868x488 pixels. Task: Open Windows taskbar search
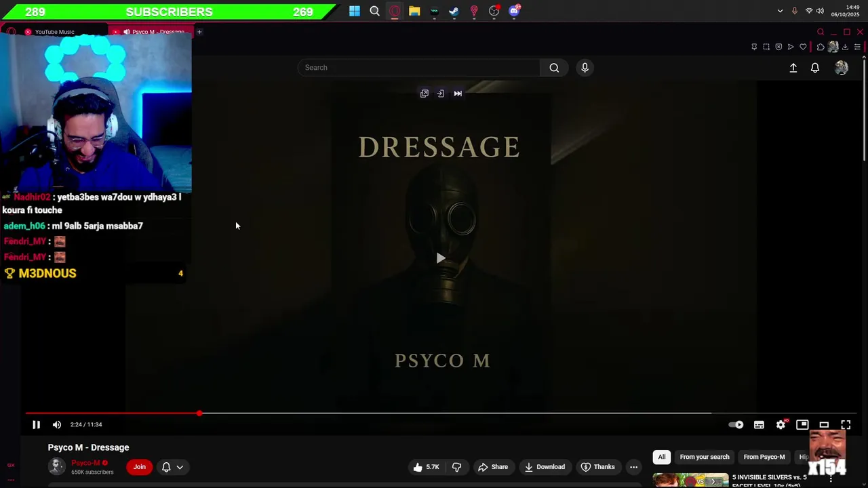tap(375, 11)
